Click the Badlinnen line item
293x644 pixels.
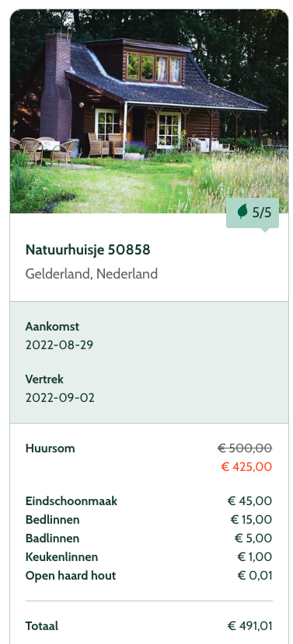149,538
